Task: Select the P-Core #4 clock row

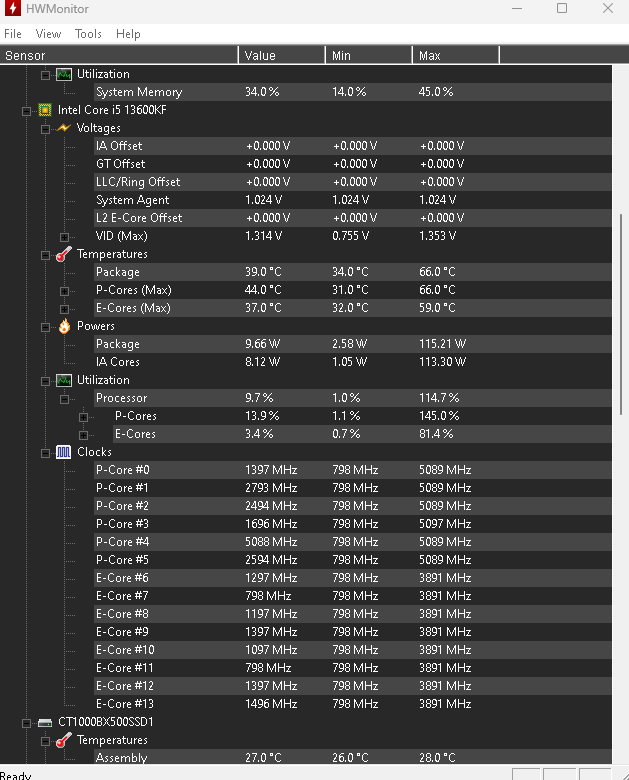Action: click(353, 542)
